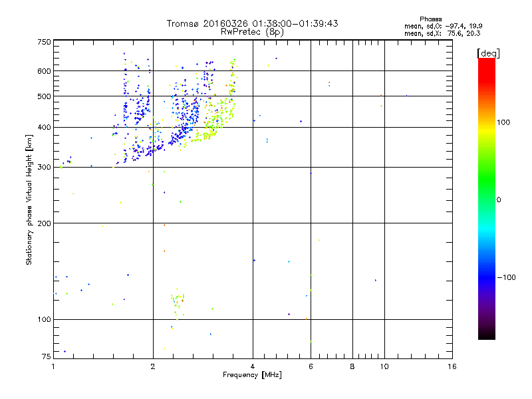Click the y-axis tick label '75'
Viewport: 532px width, 399px height.
click(x=47, y=356)
